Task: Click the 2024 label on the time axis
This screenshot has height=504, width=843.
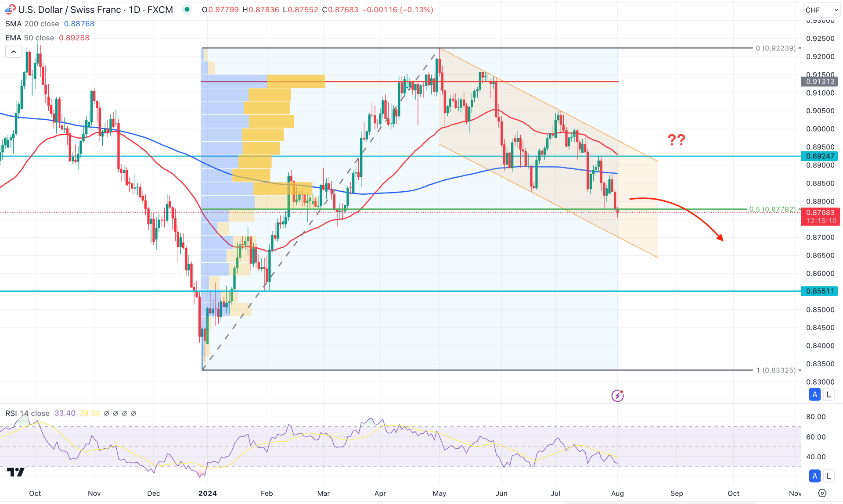Action: click(x=208, y=493)
